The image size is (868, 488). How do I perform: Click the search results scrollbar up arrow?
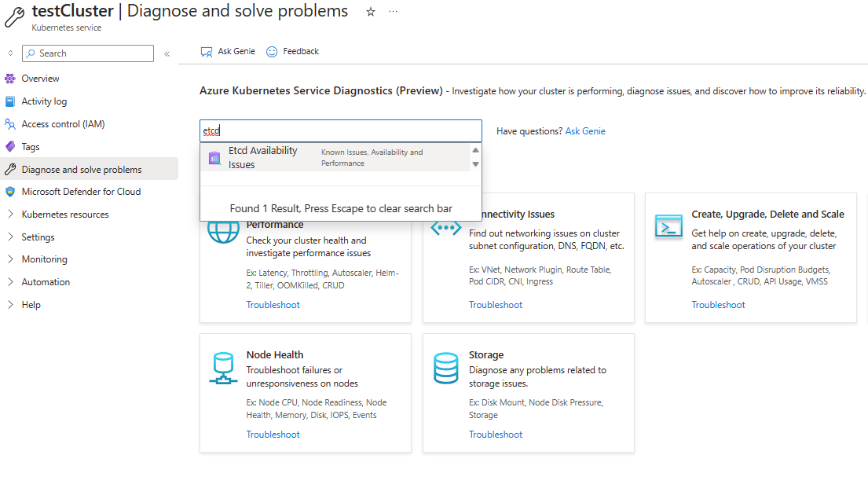coord(475,150)
